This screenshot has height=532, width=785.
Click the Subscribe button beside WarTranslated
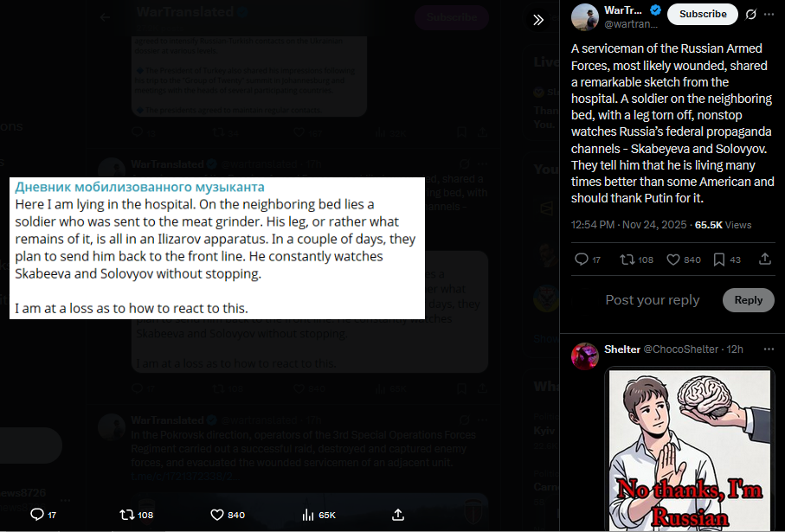pyautogui.click(x=703, y=14)
